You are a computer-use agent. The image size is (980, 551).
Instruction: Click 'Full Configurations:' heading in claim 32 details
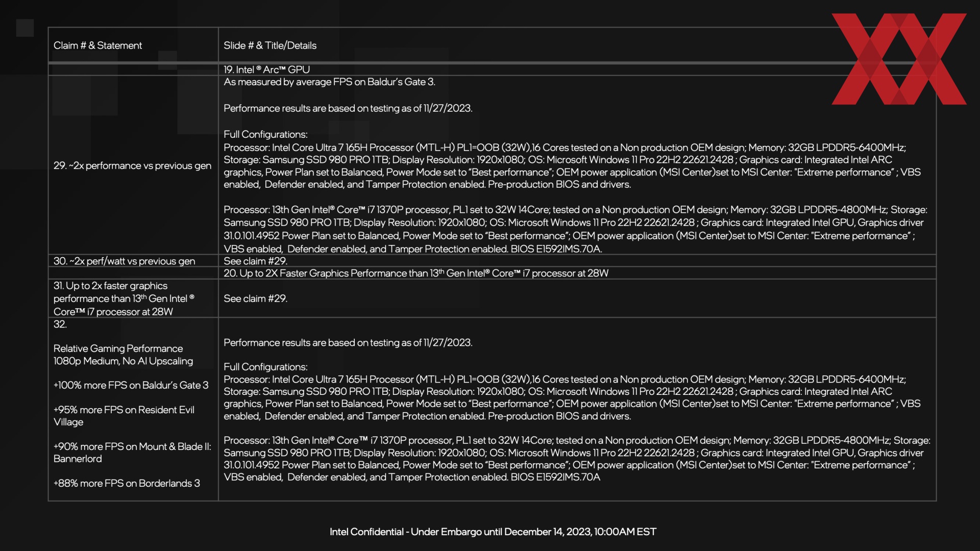point(265,367)
